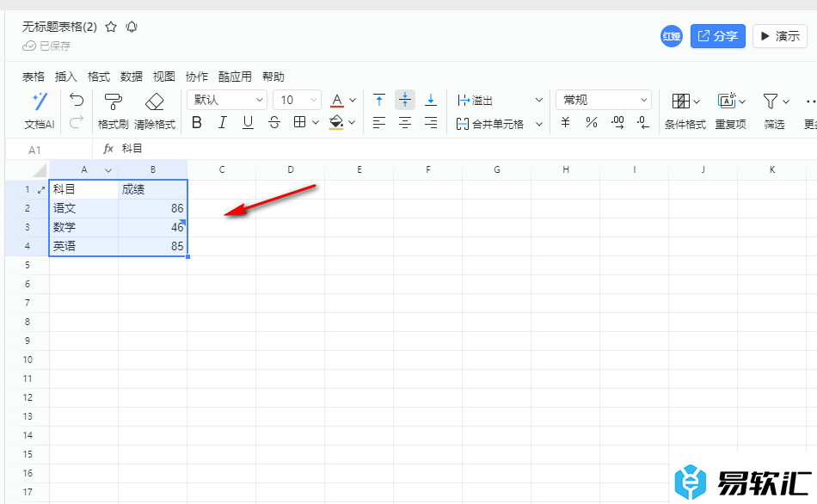The image size is (817, 504).
Task: Align text left
Action: tap(379, 122)
